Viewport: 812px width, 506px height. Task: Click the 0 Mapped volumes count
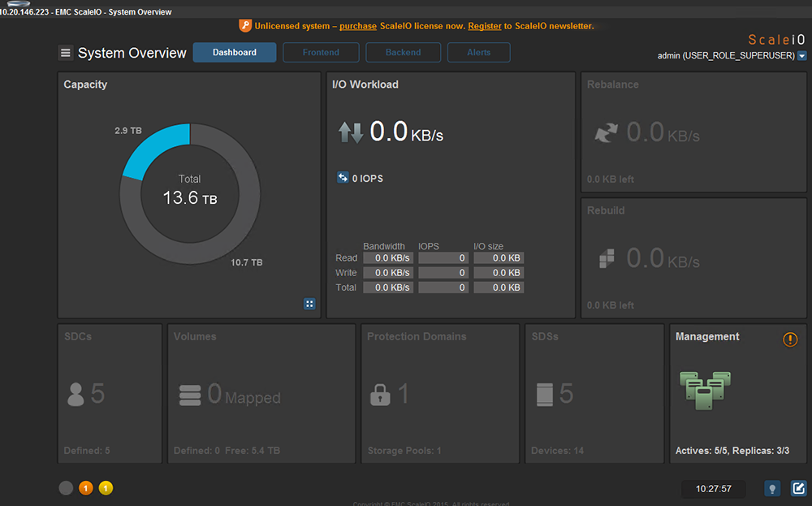pos(244,394)
